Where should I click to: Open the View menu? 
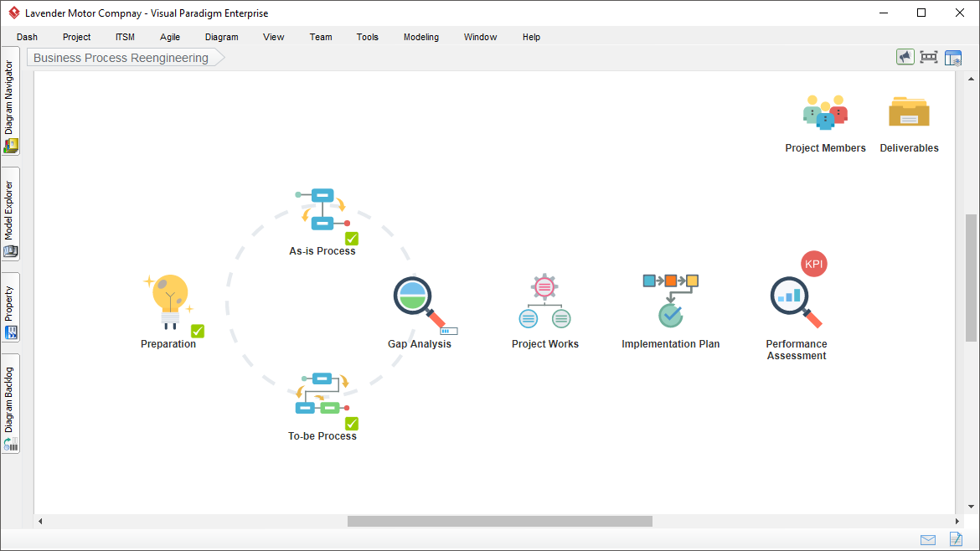[273, 37]
